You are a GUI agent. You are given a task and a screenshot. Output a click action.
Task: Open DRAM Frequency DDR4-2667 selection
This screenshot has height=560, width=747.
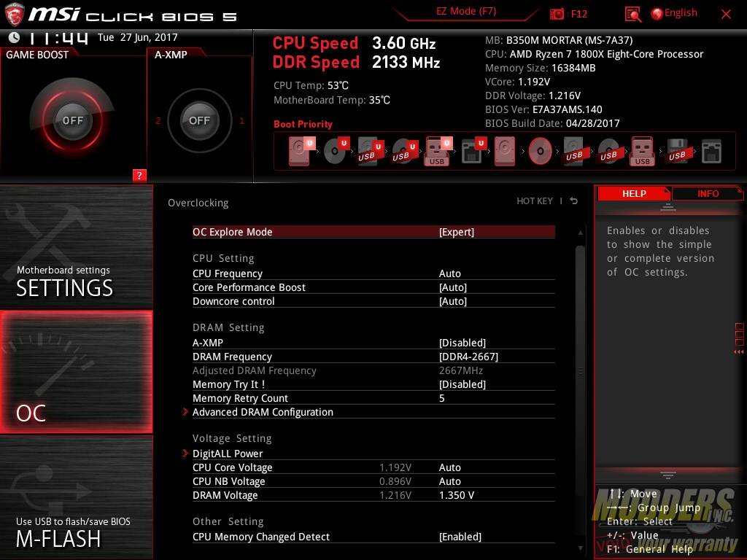point(468,356)
